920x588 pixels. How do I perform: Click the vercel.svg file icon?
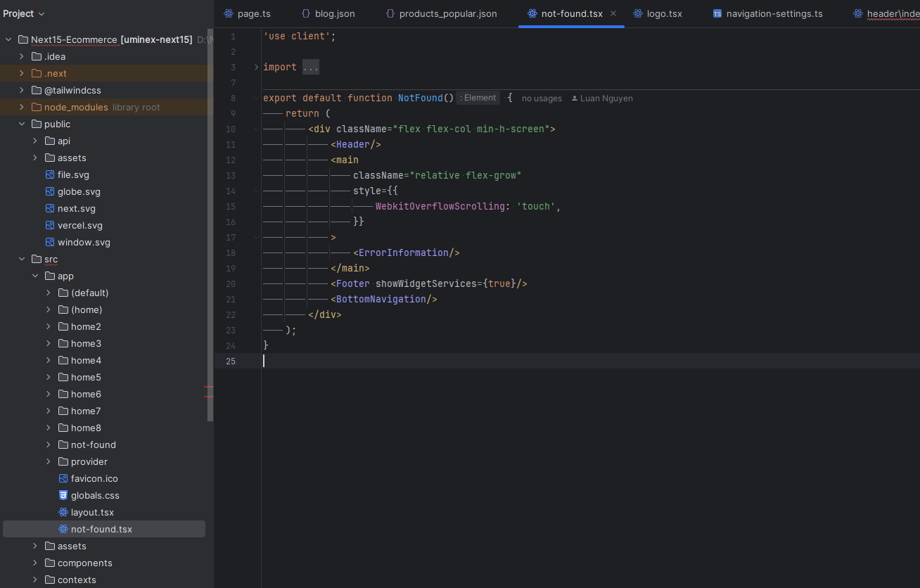point(50,225)
